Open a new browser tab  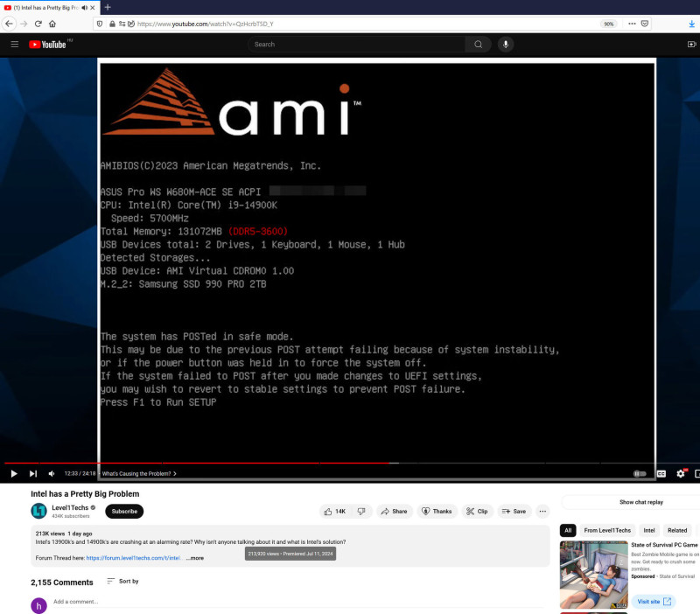click(108, 7)
